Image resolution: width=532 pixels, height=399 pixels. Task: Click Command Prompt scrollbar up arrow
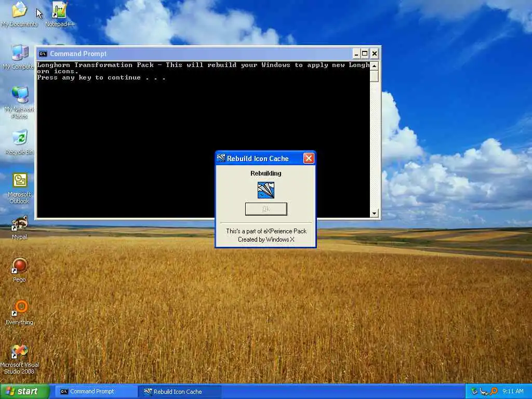pyautogui.click(x=374, y=65)
